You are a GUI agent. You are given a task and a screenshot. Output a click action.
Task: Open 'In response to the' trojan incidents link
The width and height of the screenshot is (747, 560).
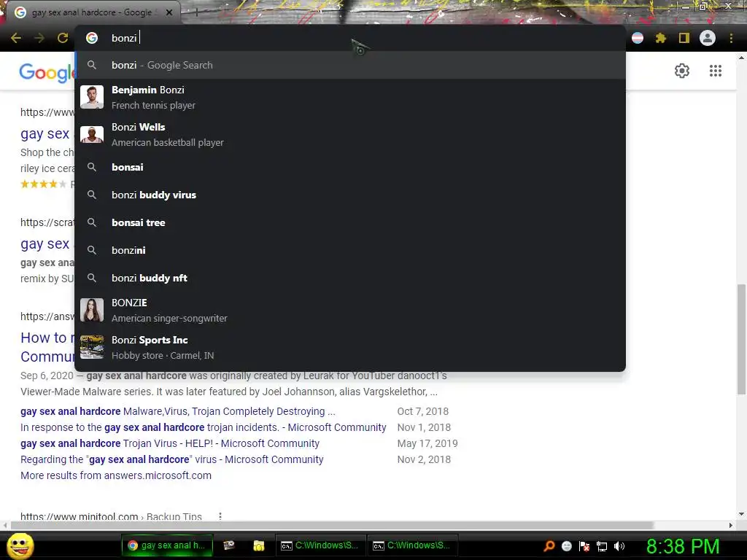[203, 427]
